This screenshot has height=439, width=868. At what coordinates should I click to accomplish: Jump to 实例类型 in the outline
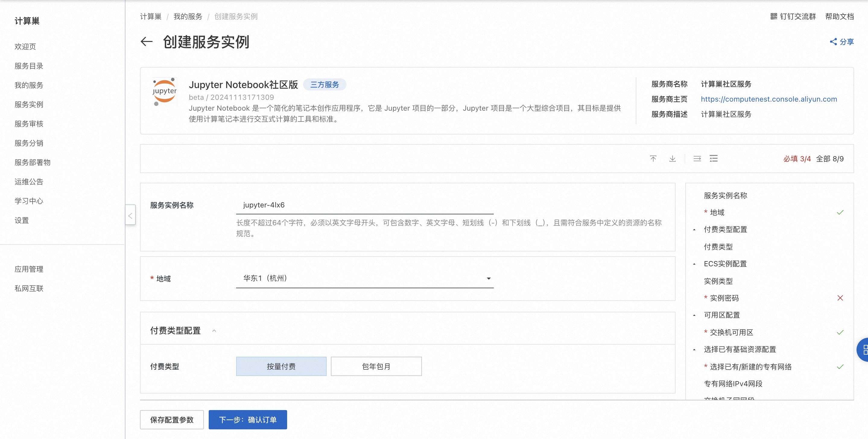pyautogui.click(x=718, y=281)
